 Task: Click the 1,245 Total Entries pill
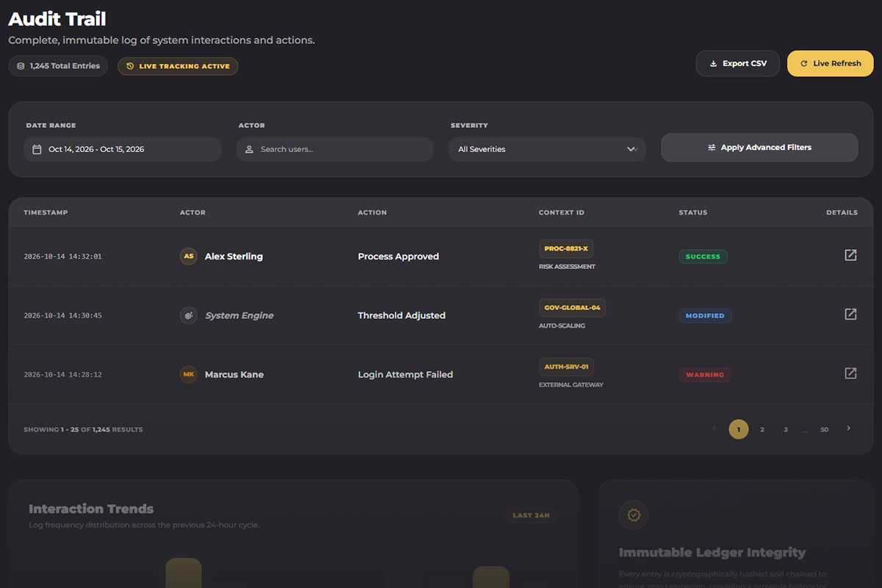(58, 66)
